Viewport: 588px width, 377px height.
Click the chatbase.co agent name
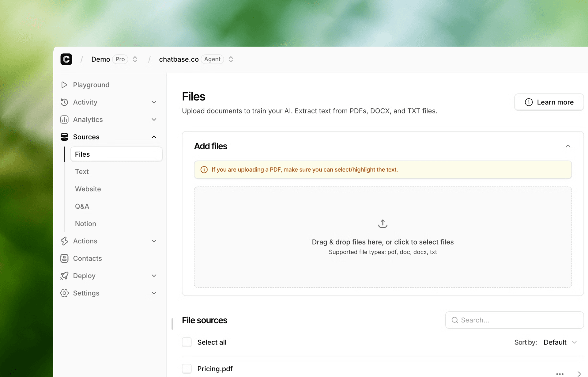point(179,59)
